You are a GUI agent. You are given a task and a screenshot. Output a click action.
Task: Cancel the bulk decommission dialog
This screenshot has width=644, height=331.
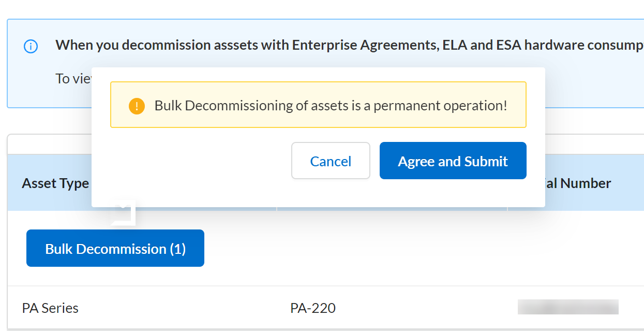[x=331, y=161]
